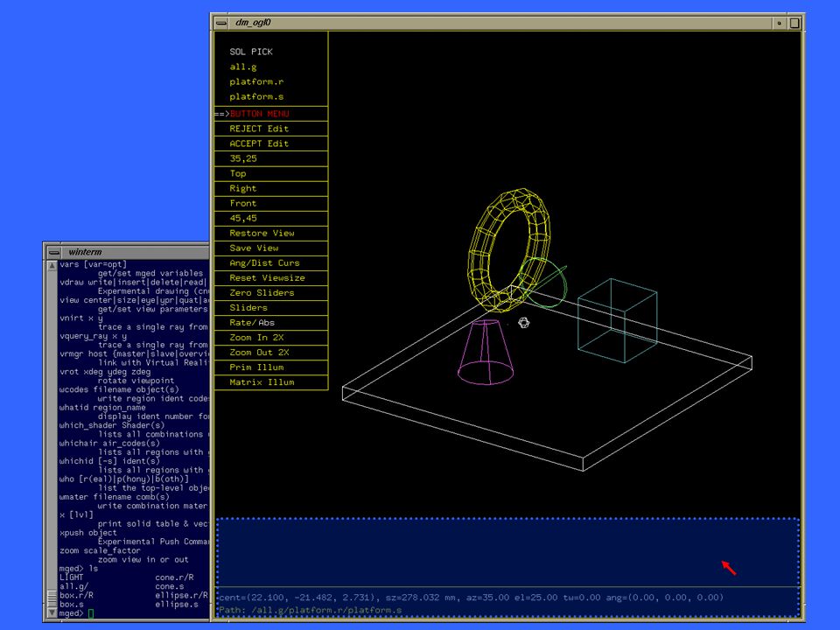The image size is (840, 630).
Task: Maximize the dm_ogl0 window
Action: pyautogui.click(x=794, y=23)
